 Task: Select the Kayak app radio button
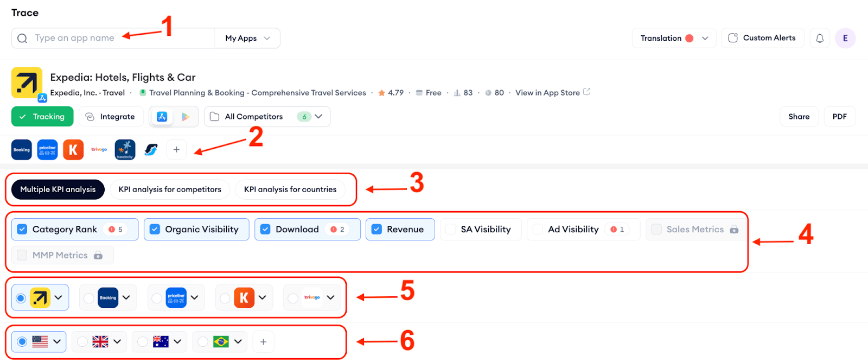(x=225, y=298)
